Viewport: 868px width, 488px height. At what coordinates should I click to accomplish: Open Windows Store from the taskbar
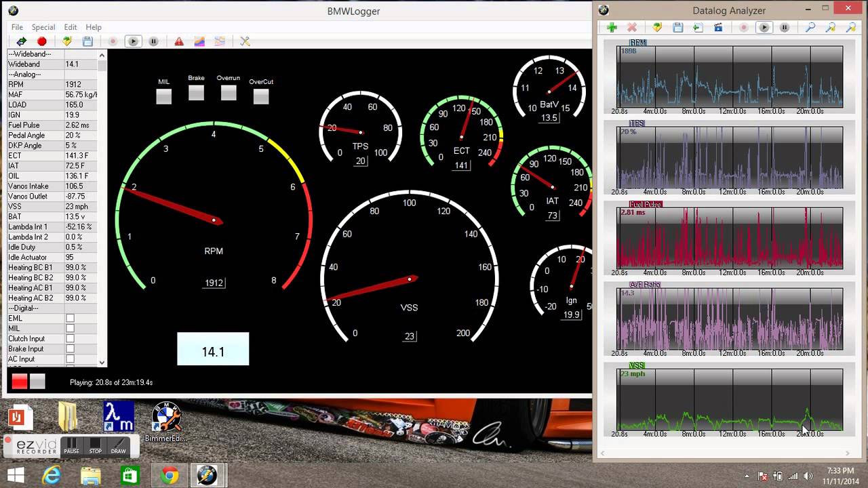[130, 476]
